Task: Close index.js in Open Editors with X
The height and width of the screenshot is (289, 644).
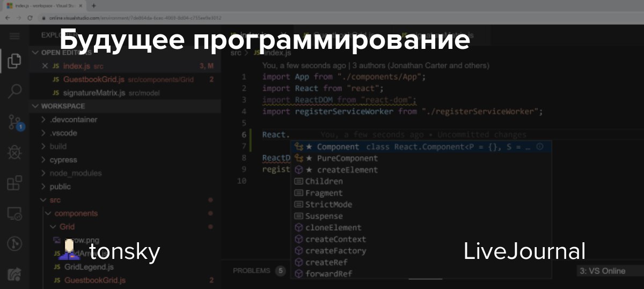Action: coord(45,66)
